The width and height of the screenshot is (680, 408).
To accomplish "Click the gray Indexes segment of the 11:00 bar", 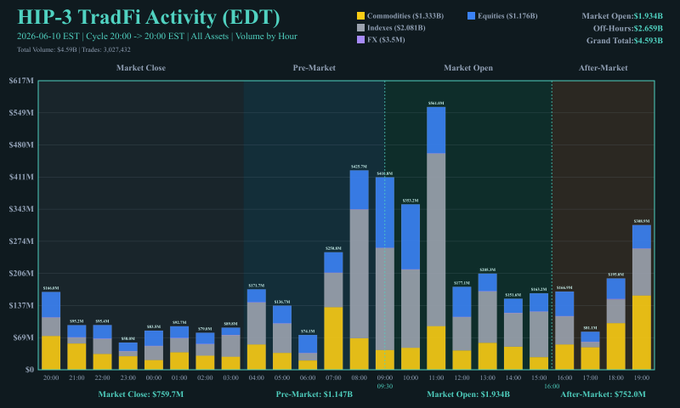I will (436, 239).
